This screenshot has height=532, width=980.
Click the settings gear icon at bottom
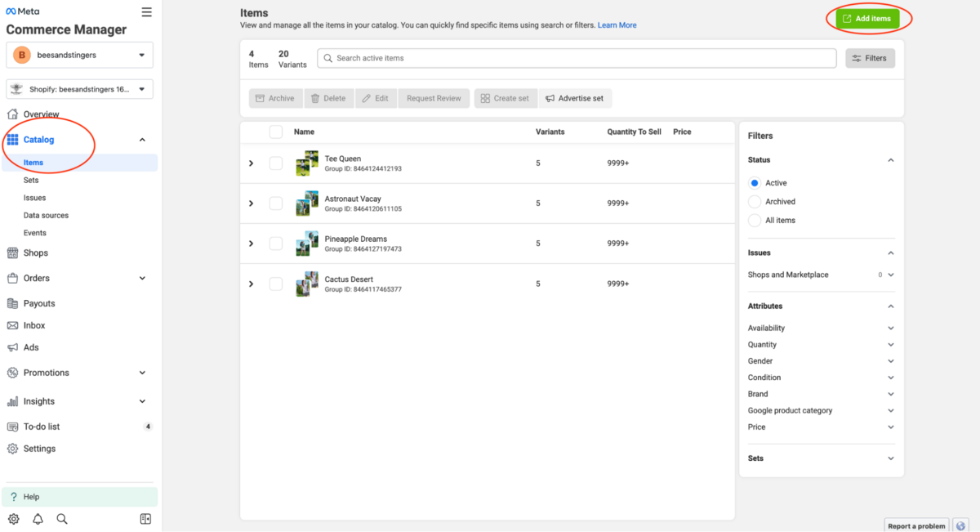[x=14, y=519]
